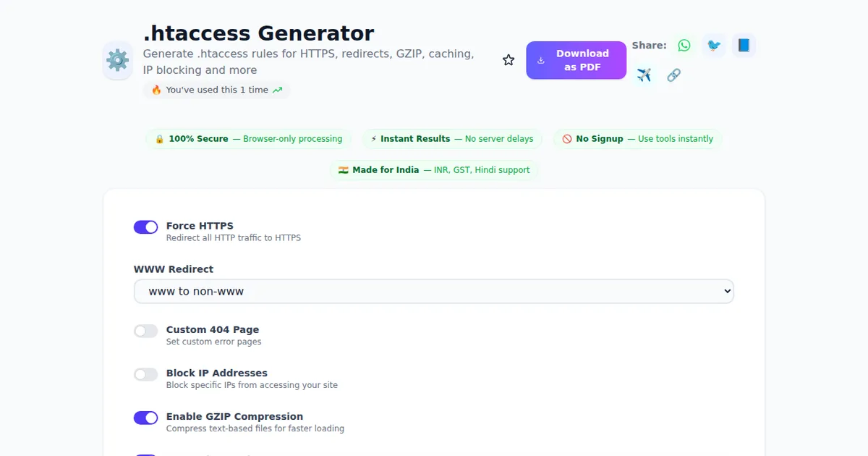
Task: Click the gear logo beside the title
Action: 118,60
